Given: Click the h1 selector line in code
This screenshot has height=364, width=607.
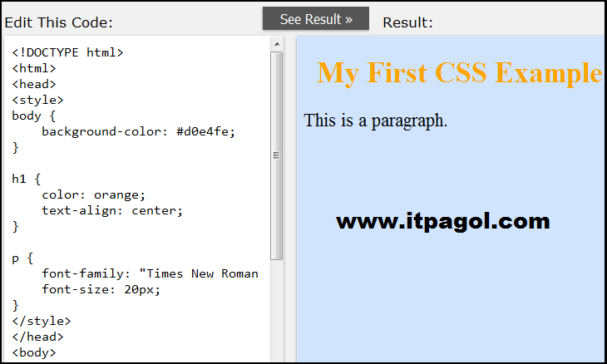Looking at the screenshot, I should [26, 180].
